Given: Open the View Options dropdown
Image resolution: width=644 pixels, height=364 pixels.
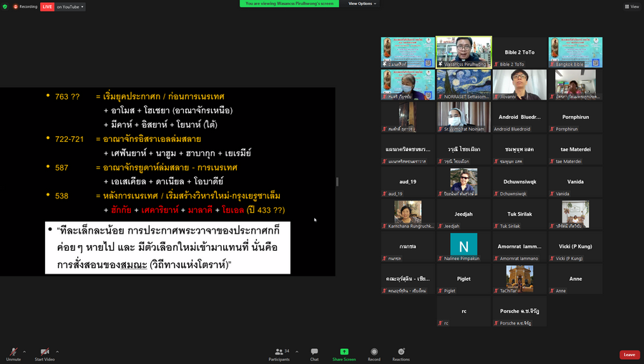Looking at the screenshot, I should pos(362,4).
